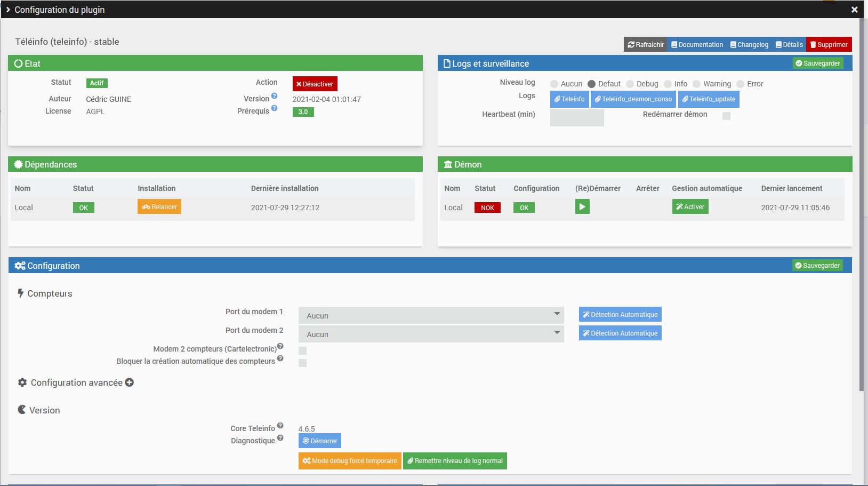Click the version date 2021-02-04 01:01:47

[x=327, y=99]
